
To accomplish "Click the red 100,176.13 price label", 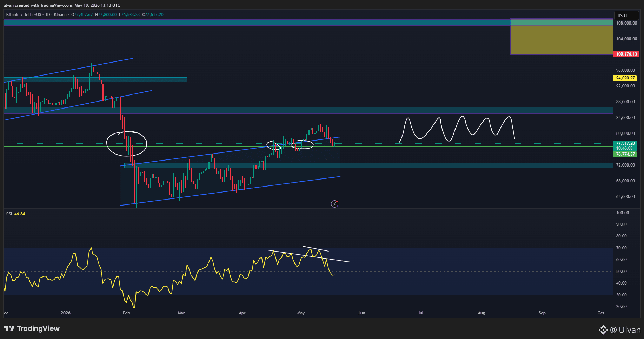I will (x=626, y=54).
